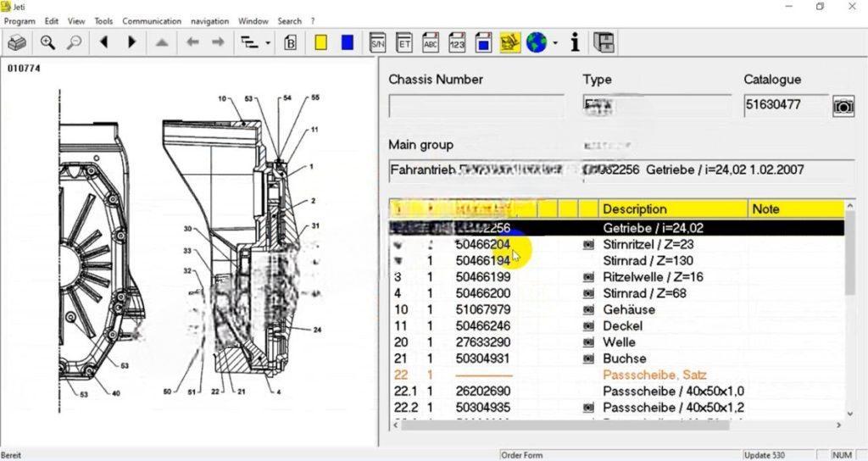Click the yellow square toolbar swatch
The height and width of the screenshot is (461, 868).
pos(321,42)
